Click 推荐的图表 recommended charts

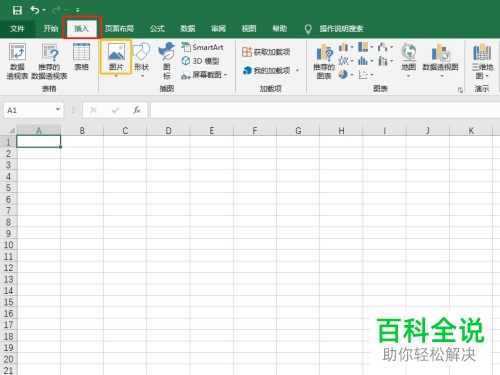(x=324, y=62)
